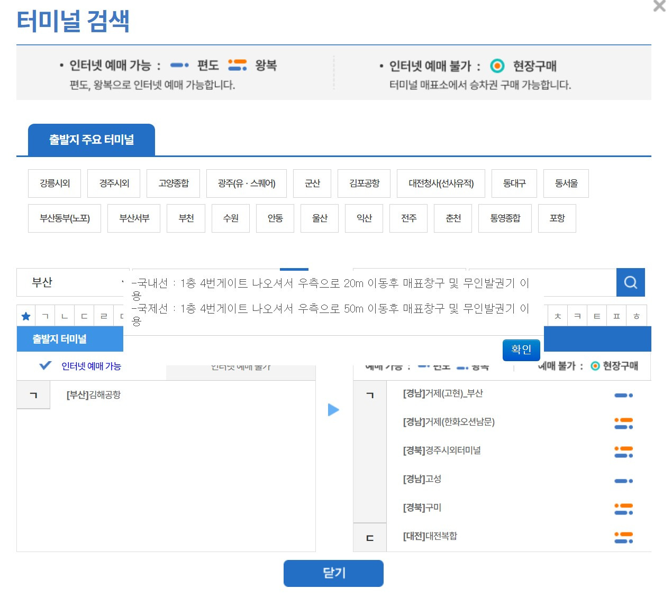Select departure terminal [부산]김해공항
Screen dimensions: 672x616
[x=94, y=395]
